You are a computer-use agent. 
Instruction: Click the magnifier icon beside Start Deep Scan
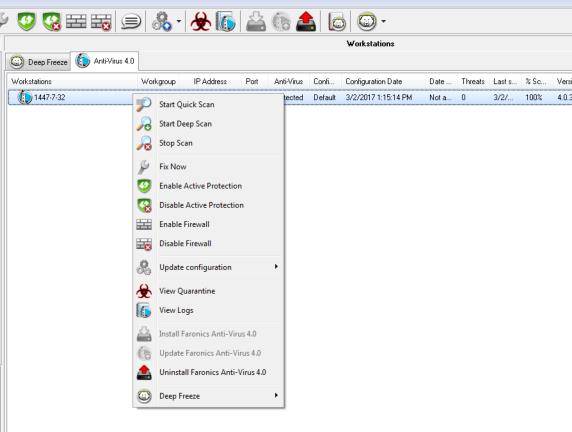(x=144, y=124)
